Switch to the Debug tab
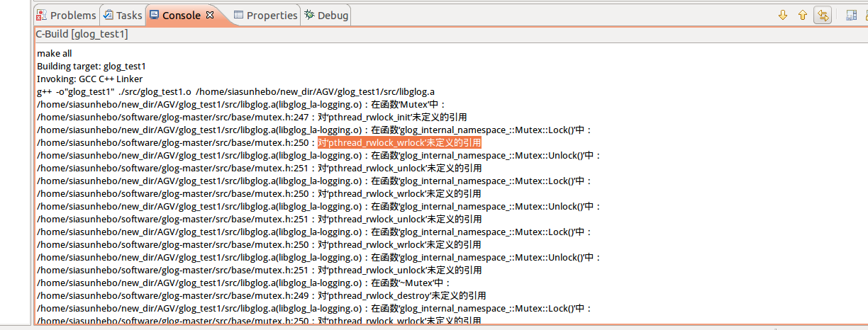The image size is (868, 330). [326, 15]
